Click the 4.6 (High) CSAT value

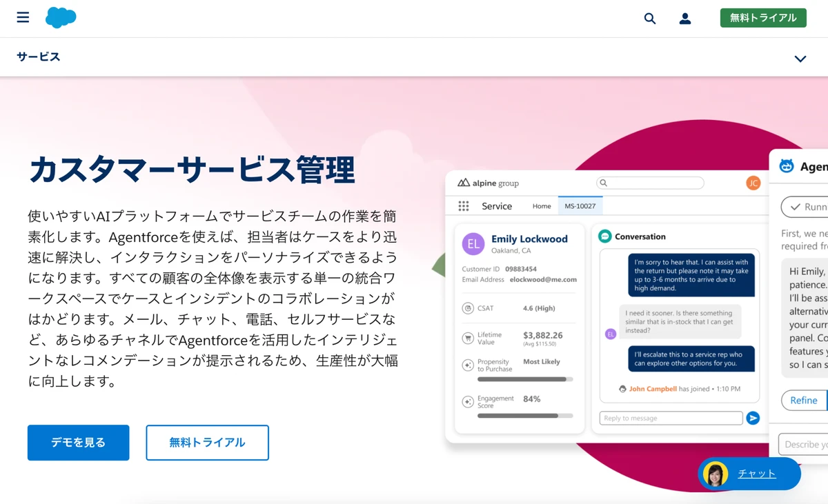pos(539,308)
